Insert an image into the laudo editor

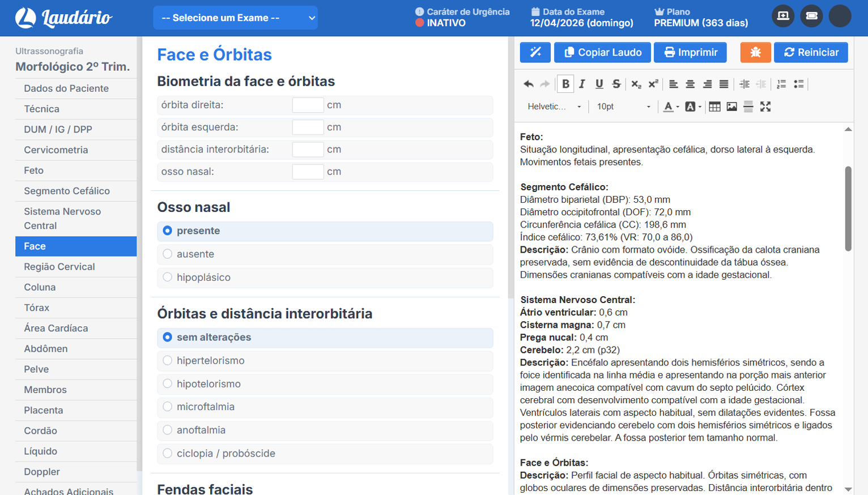click(x=732, y=106)
